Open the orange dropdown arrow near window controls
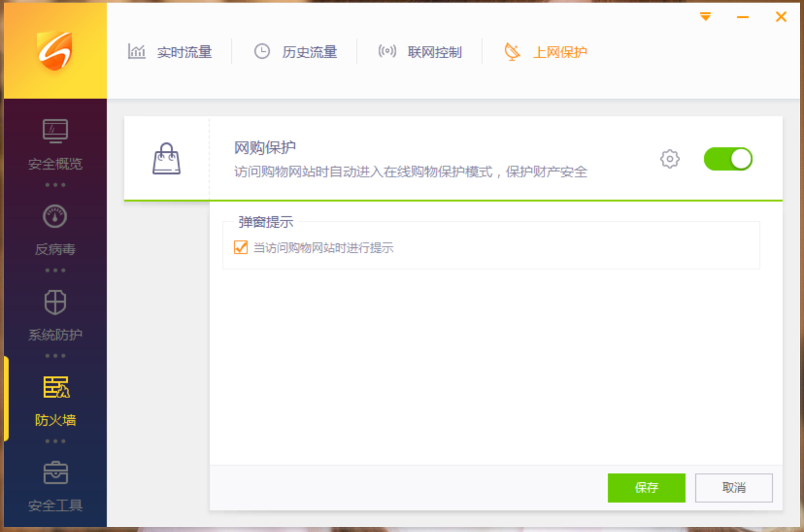Screen dimensions: 804x532 tap(705, 17)
